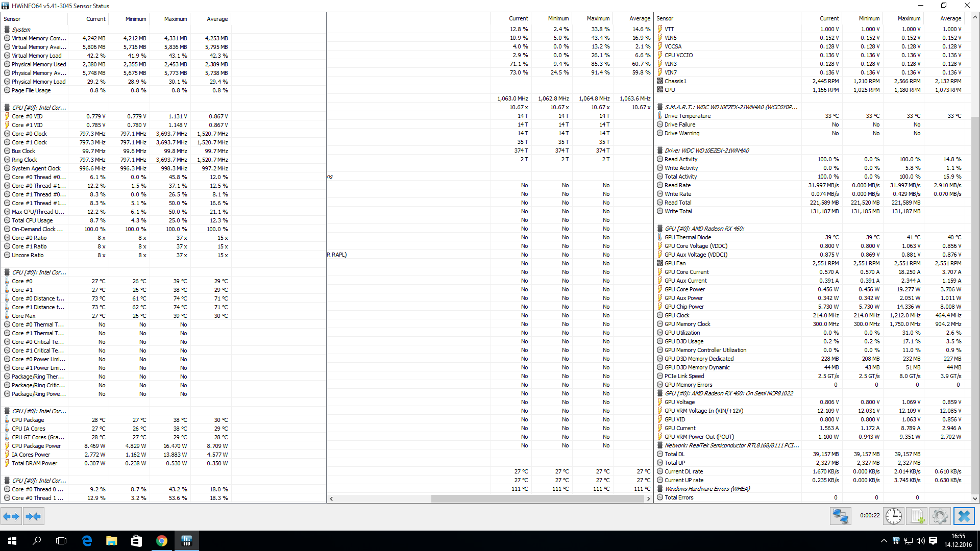This screenshot has height=551, width=980.
Task: Open sensor settings via the gear button
Action: pyautogui.click(x=940, y=516)
